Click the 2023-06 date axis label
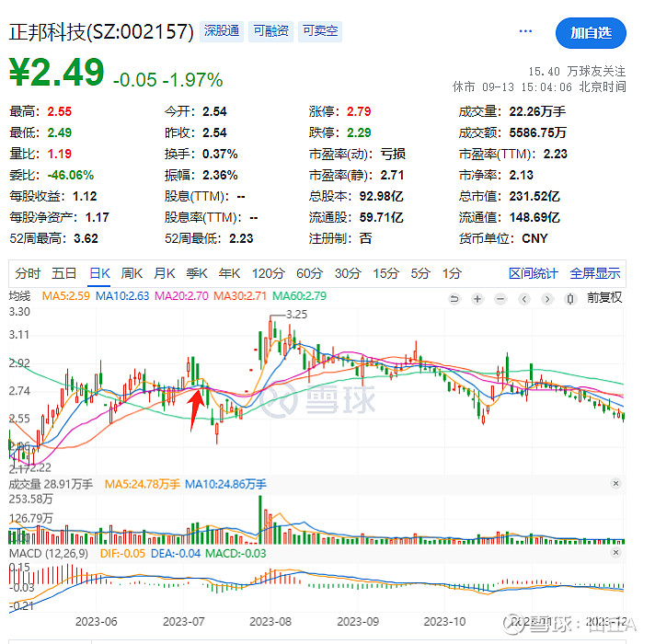Viewport: 655px width, 644px height. (x=96, y=622)
